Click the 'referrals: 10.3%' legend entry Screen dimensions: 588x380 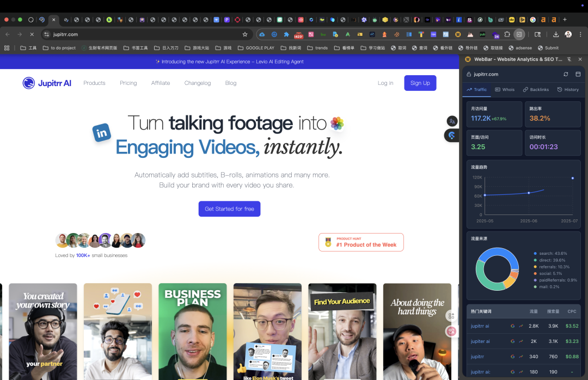552,267
